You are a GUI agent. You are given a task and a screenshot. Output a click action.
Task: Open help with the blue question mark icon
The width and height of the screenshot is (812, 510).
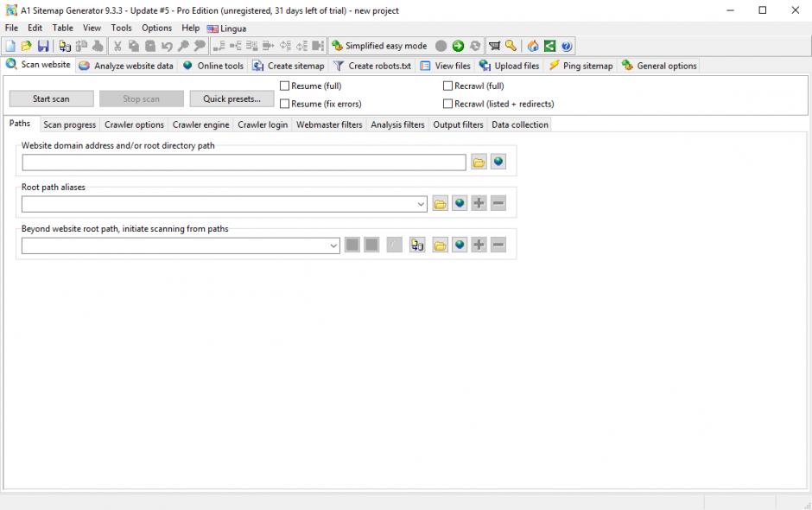click(567, 46)
